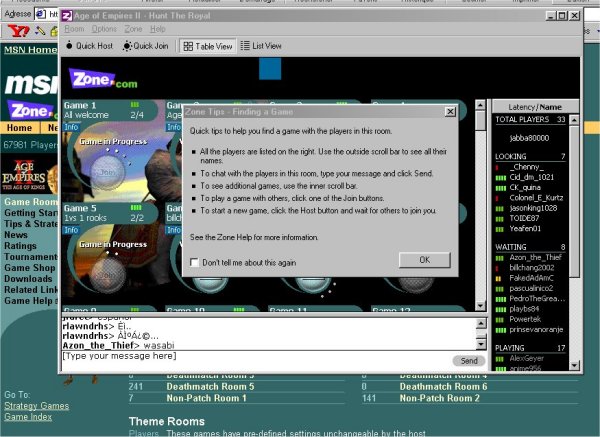Image resolution: width=600 pixels, height=437 pixels.
Task: Click the yellow latency icon beside FakedAdAmC
Action: point(498,279)
